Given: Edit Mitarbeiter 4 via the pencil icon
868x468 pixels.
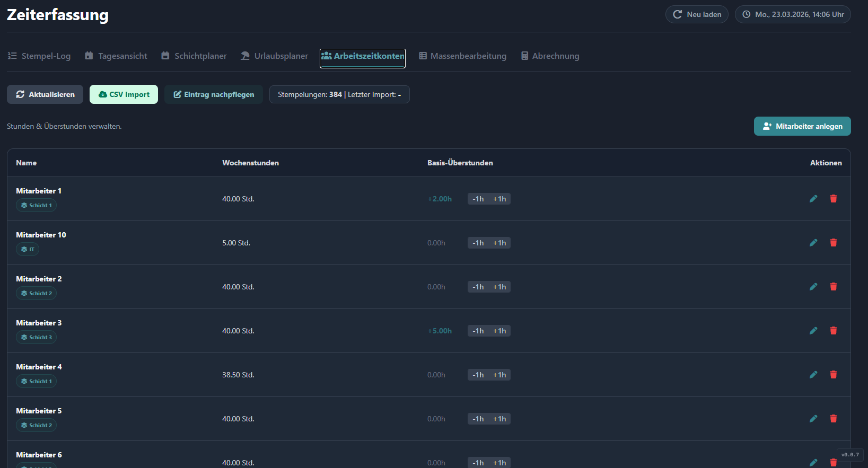Looking at the screenshot, I should click(x=813, y=375).
